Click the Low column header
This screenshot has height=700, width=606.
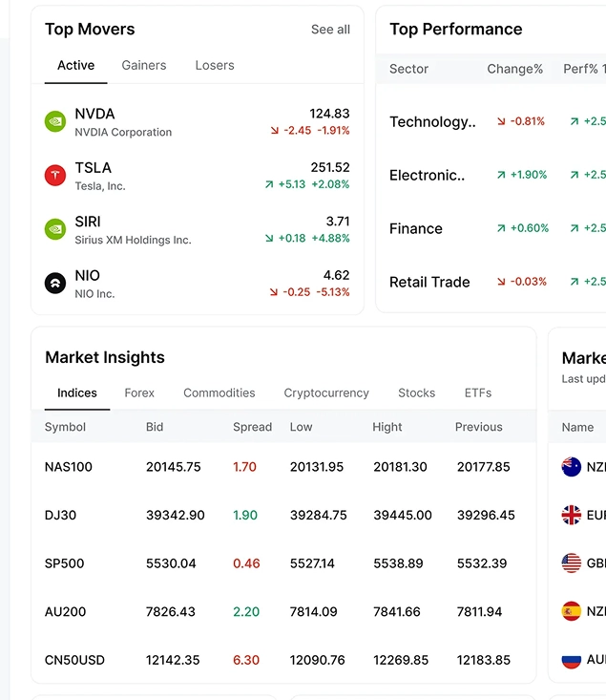click(301, 427)
